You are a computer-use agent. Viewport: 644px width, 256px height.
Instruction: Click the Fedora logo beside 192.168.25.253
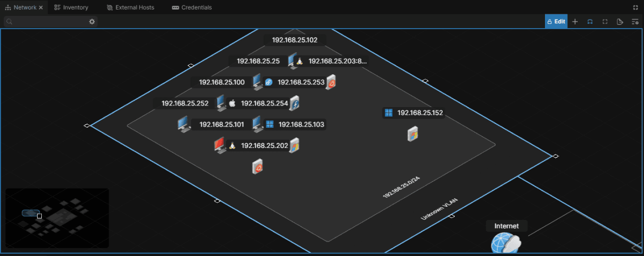click(x=269, y=83)
